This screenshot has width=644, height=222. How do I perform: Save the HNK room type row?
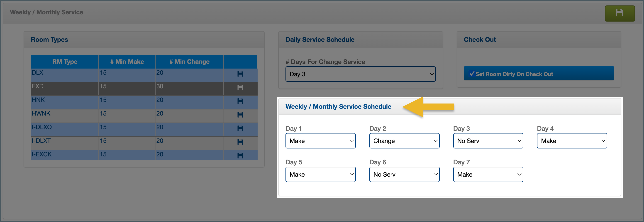click(x=240, y=101)
